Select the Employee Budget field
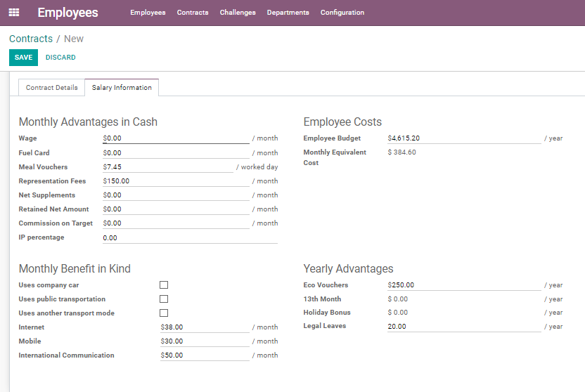 [x=464, y=138]
